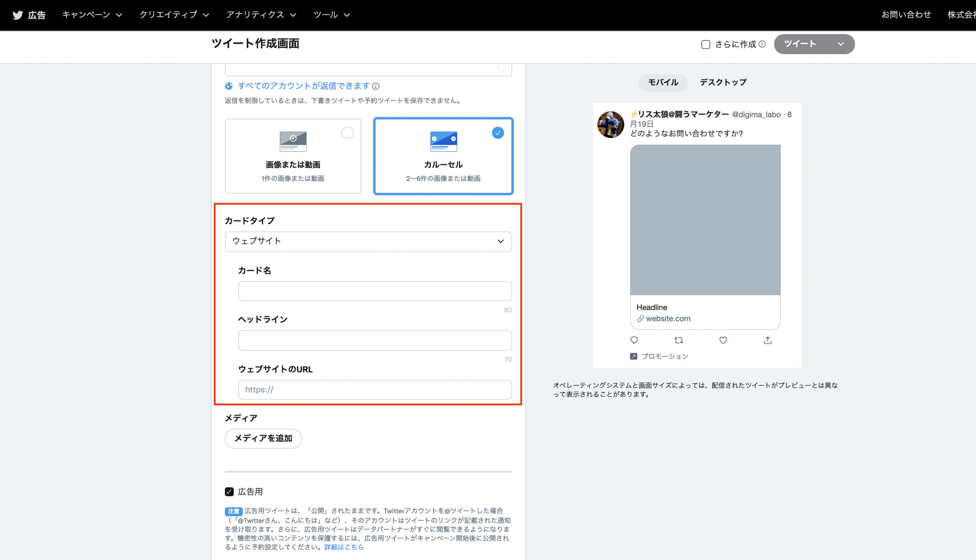Click the share icon on the tweet preview
976x560 pixels.
[767, 340]
